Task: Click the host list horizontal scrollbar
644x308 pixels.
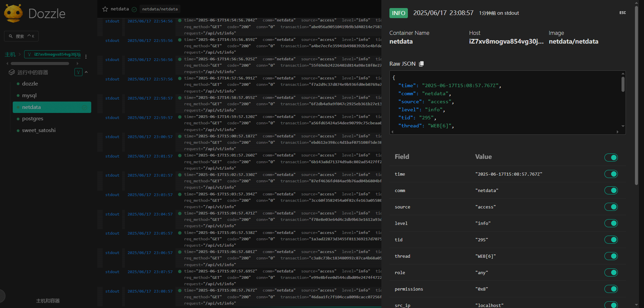Action: coord(40,63)
